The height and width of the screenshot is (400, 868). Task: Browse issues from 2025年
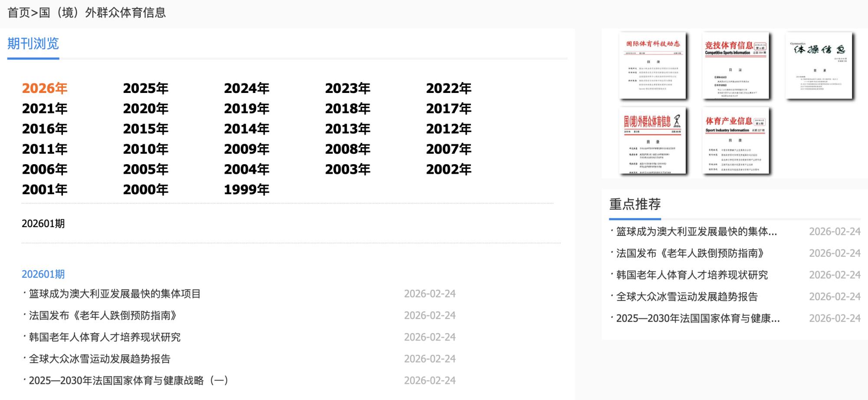(145, 88)
